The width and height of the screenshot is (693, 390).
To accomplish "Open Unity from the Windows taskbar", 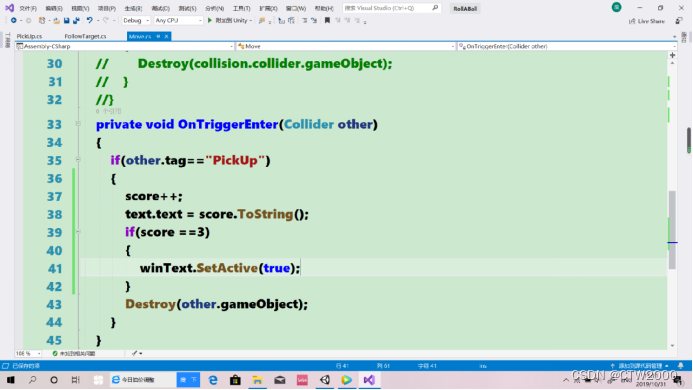I will tap(325, 380).
